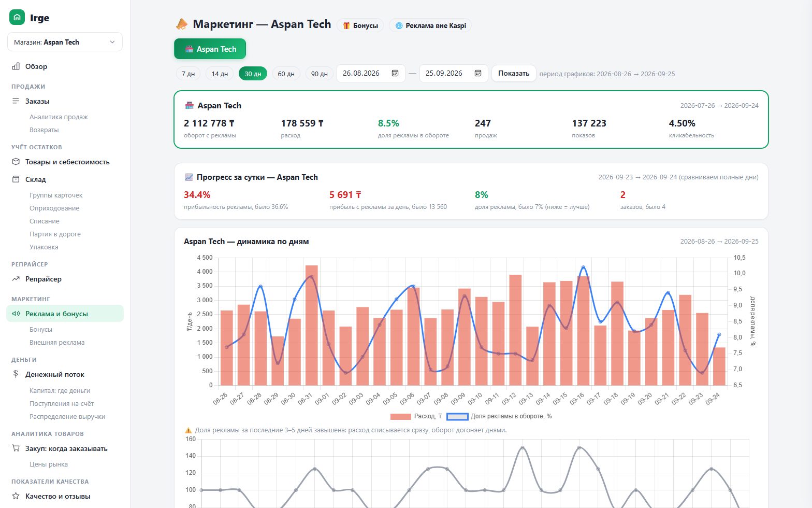Viewport: 812px width, 508px height.
Task: Click the Товары и себестоимость box icon
Action: pyautogui.click(x=16, y=162)
